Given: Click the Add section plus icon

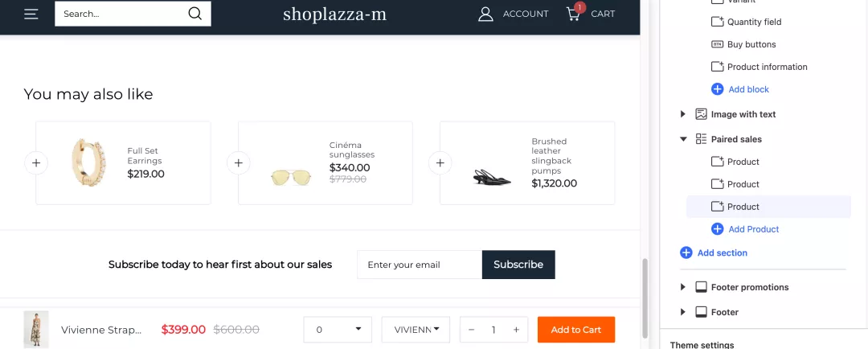Looking at the screenshot, I should [x=686, y=253].
